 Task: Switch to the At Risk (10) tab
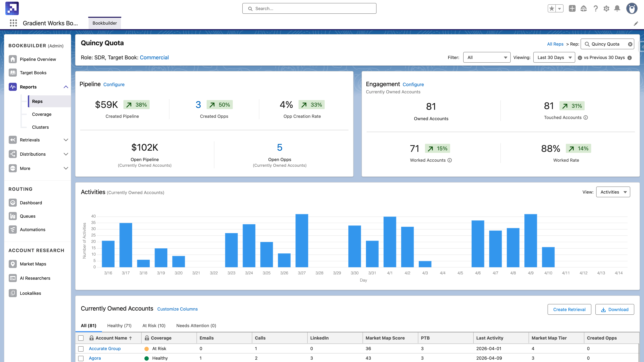click(154, 325)
